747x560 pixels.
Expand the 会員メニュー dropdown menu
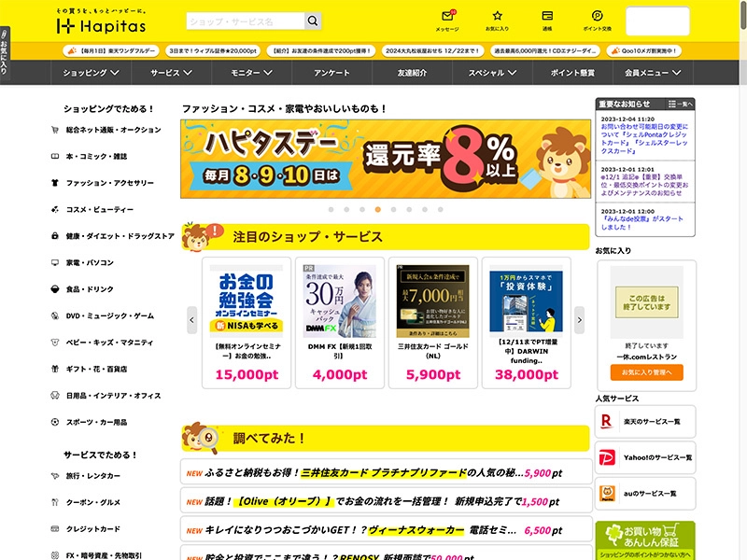coord(653,73)
